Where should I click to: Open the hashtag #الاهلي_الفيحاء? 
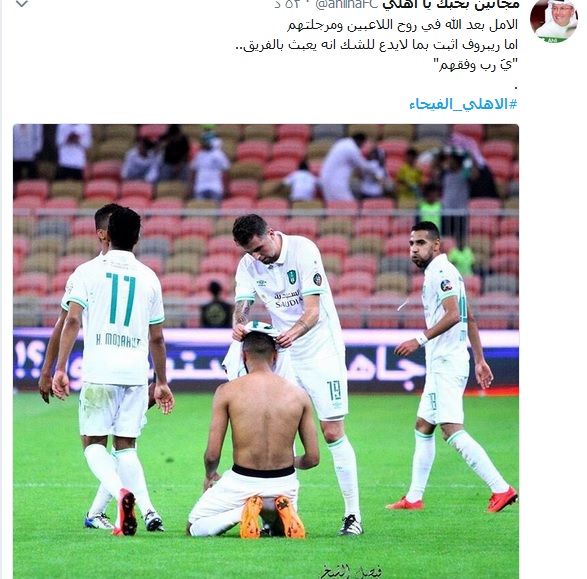coord(463,104)
